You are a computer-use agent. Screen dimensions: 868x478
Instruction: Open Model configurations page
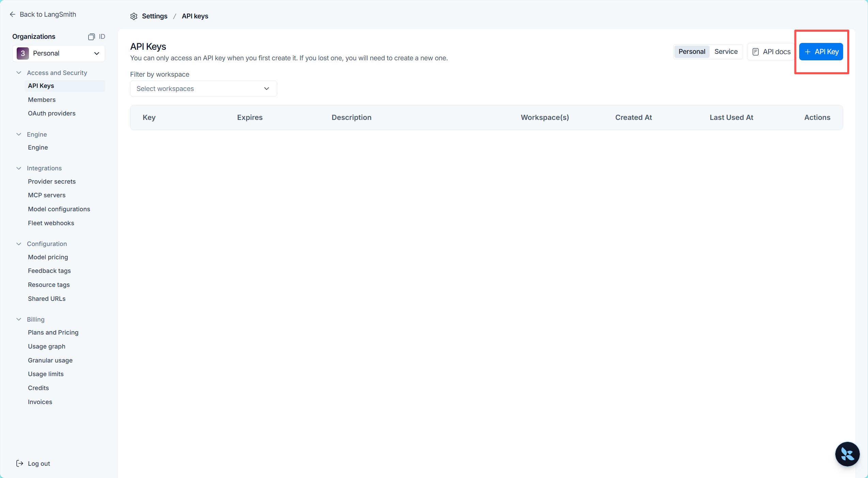click(59, 209)
